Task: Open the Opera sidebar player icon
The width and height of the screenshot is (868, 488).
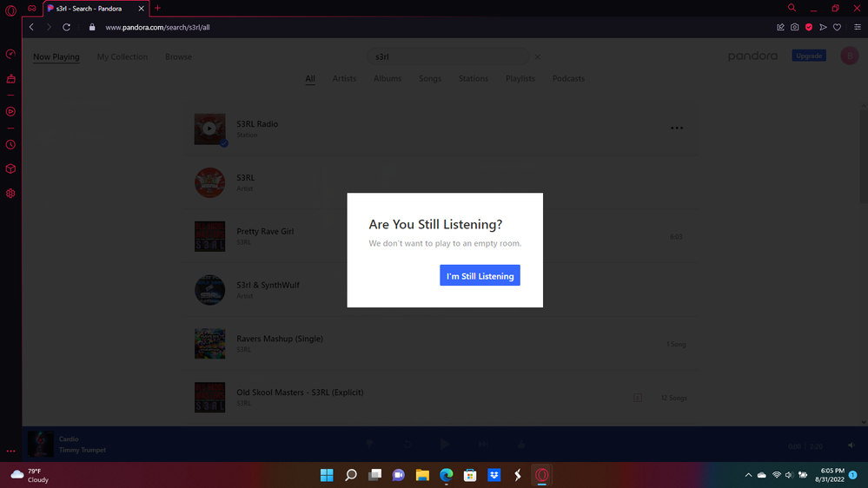Action: (x=10, y=111)
